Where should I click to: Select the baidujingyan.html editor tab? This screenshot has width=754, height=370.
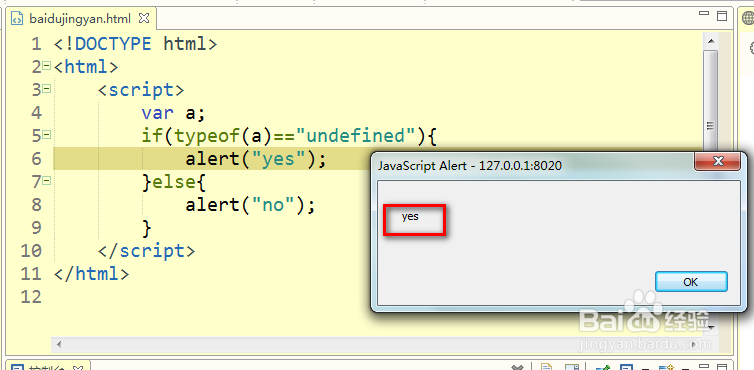tap(80, 19)
